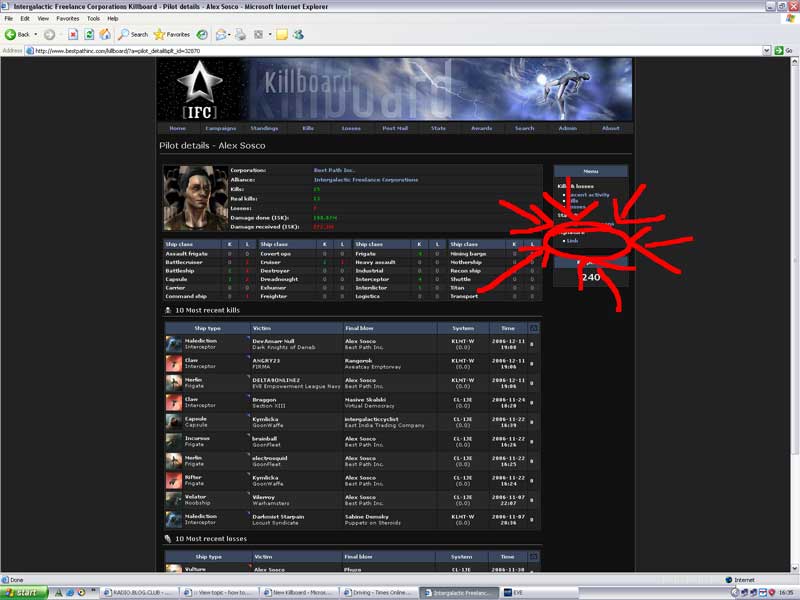Click the Claw icon in the ANGRY23 row
Image resolution: width=800 pixels, height=600 pixels.
174,363
